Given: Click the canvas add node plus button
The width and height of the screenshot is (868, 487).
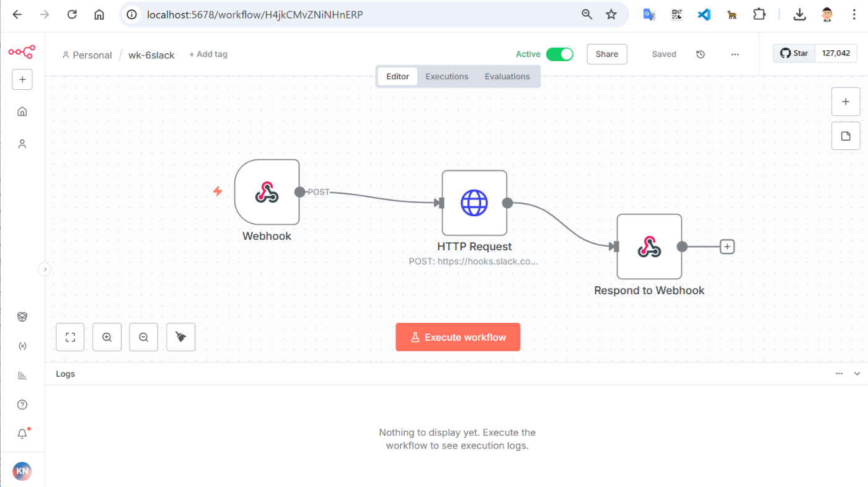Looking at the screenshot, I should [x=846, y=102].
